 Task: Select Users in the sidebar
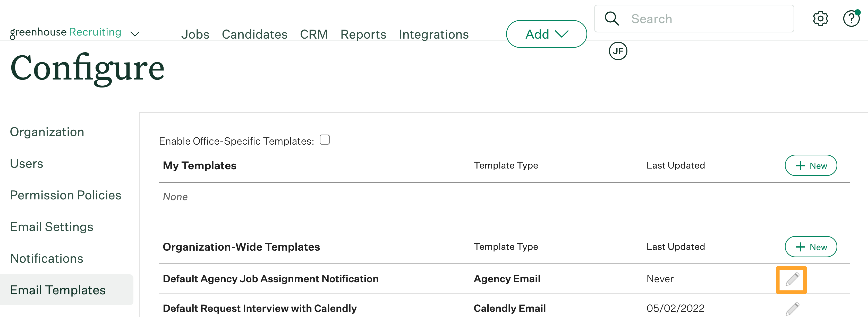[x=27, y=164]
